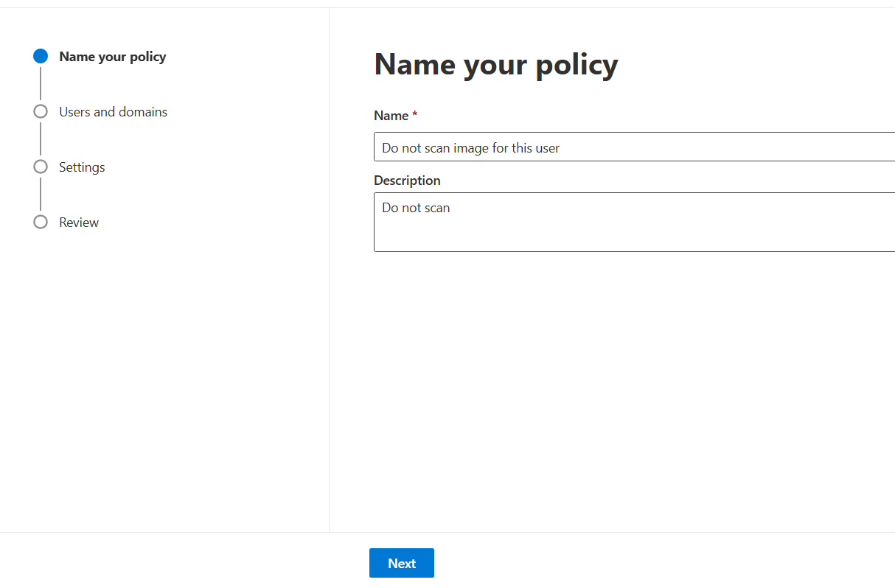Click the filled blue step circle
Screen dimensions: 895x588
pyautogui.click(x=41, y=57)
